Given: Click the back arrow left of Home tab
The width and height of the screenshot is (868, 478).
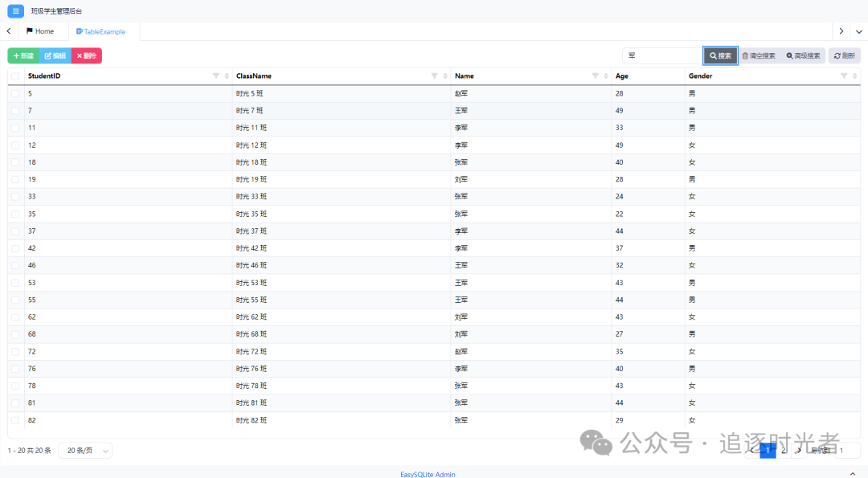Looking at the screenshot, I should click(8, 30).
